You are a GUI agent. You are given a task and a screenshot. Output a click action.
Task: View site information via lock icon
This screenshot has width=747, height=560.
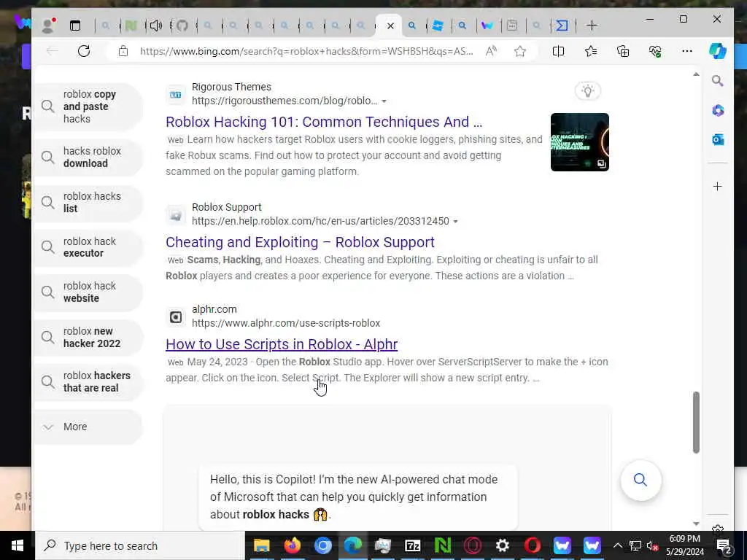pos(123,51)
